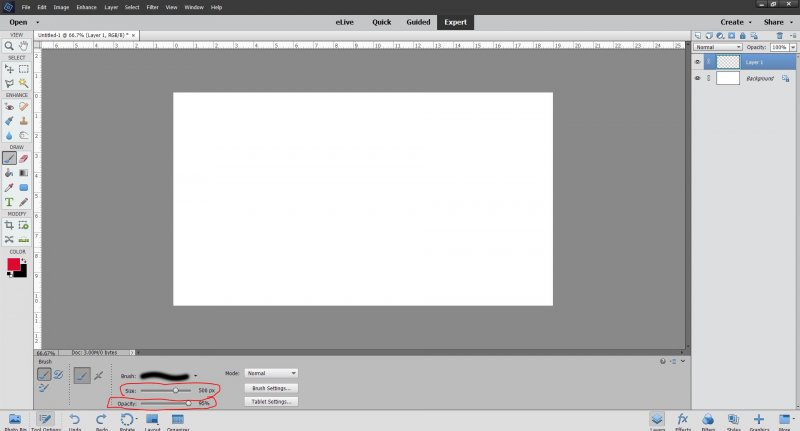800x431 pixels.
Task: Select the Crop tool
Action: (9, 225)
